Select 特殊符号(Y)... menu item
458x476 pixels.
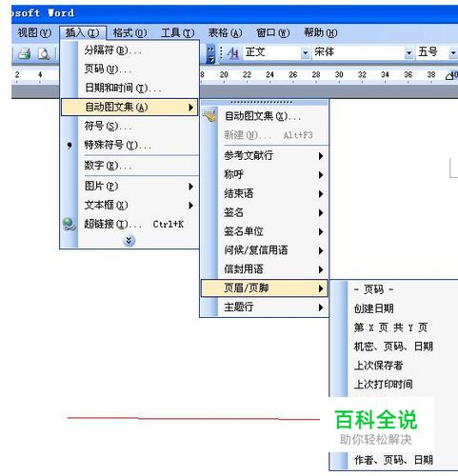129,146
